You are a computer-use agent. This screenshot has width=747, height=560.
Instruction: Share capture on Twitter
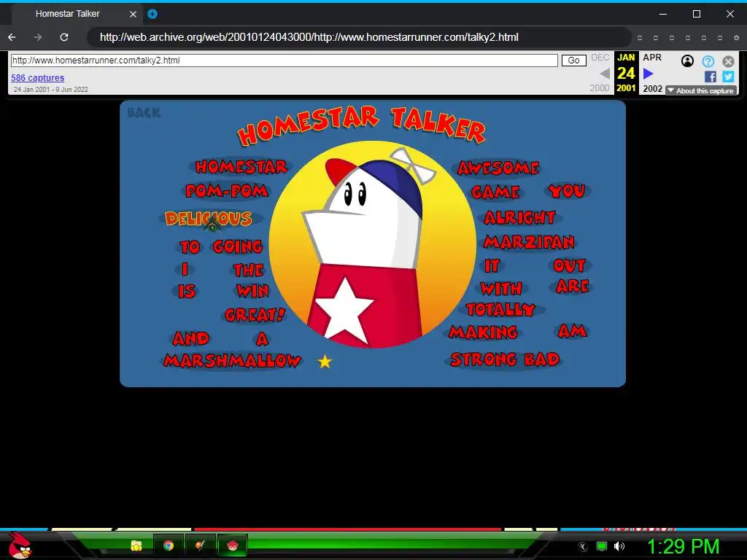coord(728,77)
